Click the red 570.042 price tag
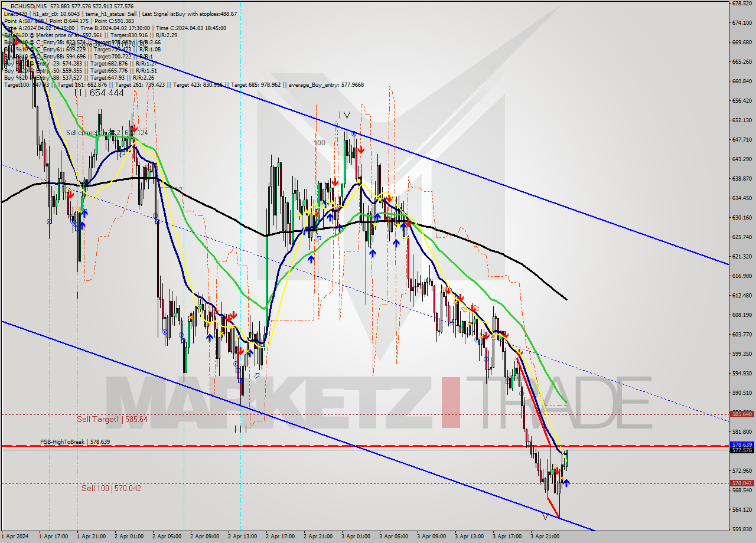 tap(742, 483)
